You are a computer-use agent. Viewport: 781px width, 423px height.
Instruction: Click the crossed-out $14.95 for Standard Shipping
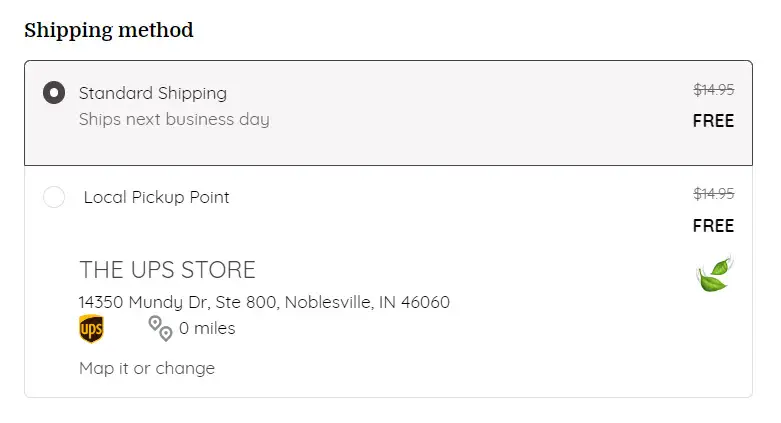tap(714, 90)
